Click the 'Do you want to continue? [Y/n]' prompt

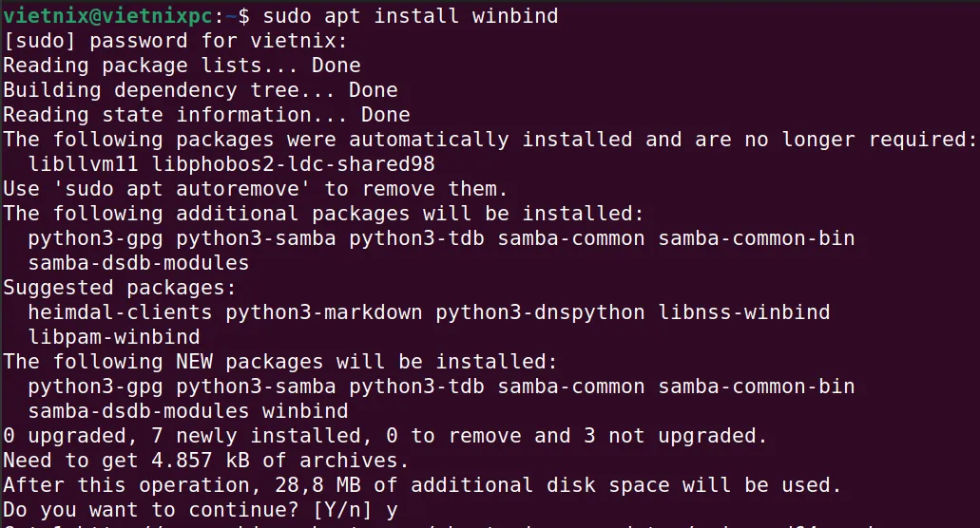[x=187, y=510]
